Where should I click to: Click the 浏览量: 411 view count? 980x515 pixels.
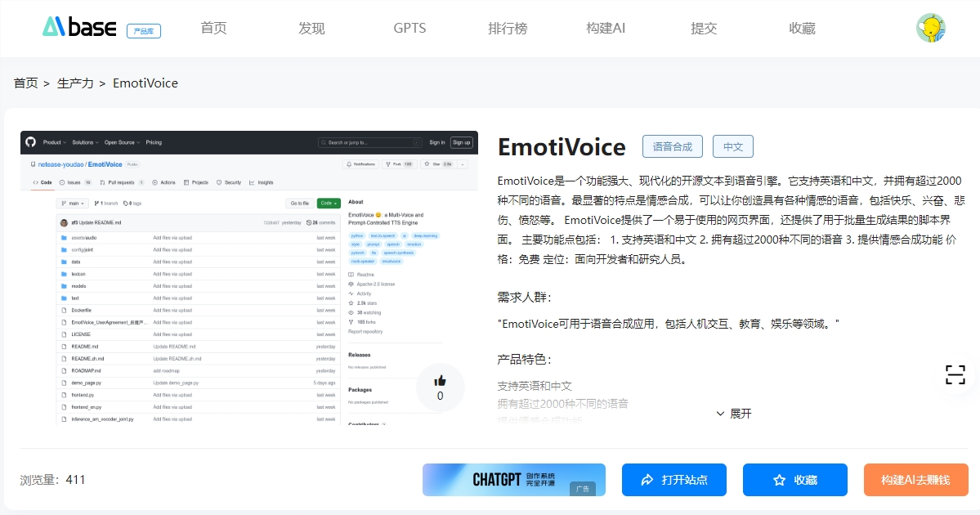(52, 480)
